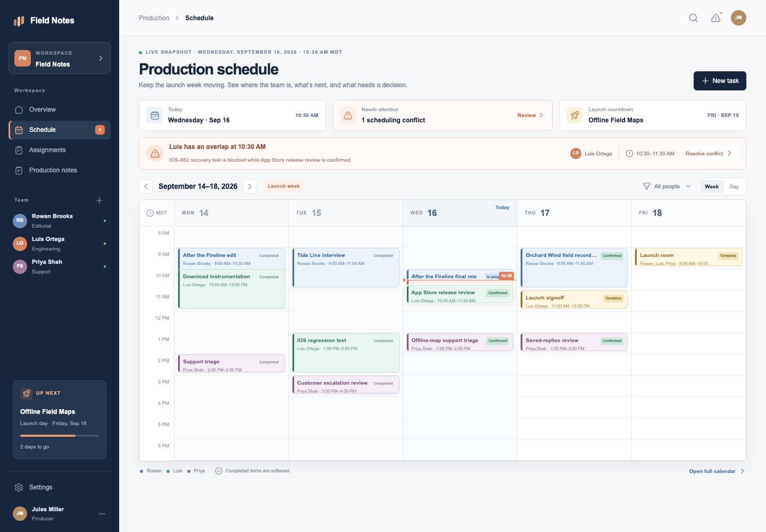The image size is (766, 532).
Task: Click the Production notes icon
Action: tap(19, 170)
